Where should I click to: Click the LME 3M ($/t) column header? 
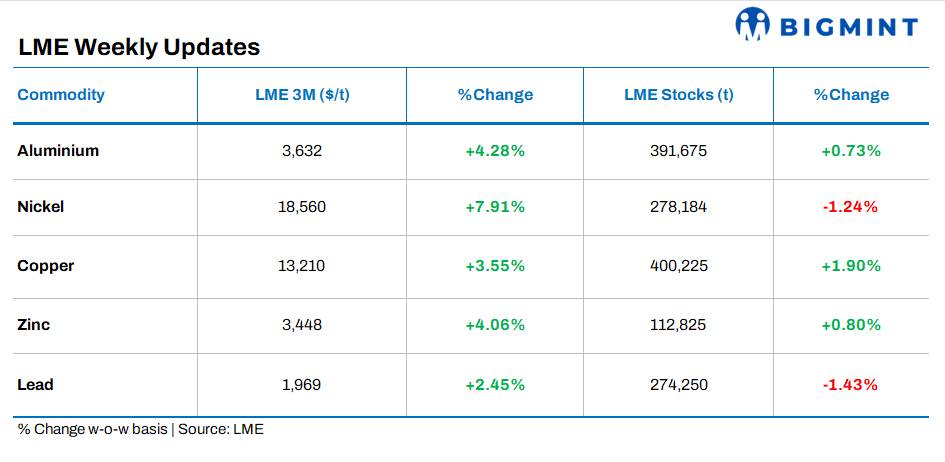(x=302, y=95)
